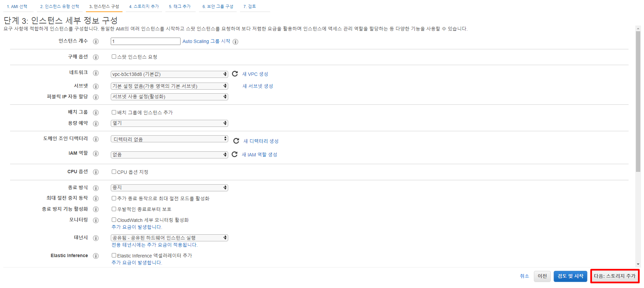Click info icon next to Auto Scaling 그룹 시작
Image resolution: width=644 pixels, height=288 pixels.
[236, 42]
